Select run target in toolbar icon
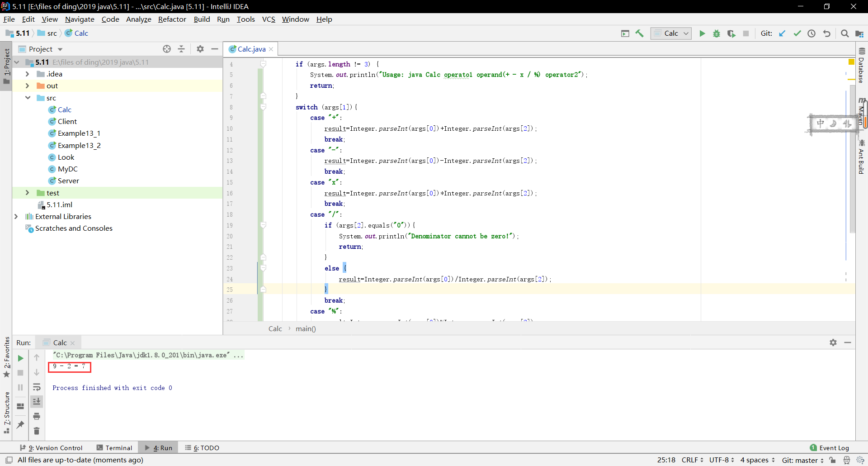 (625, 33)
